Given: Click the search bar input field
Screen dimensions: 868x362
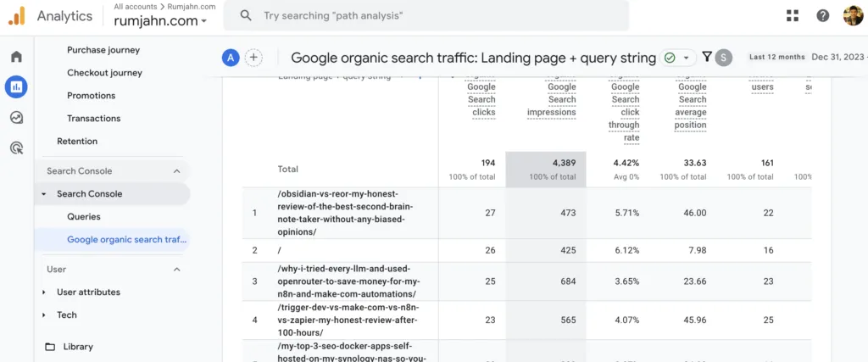Looking at the screenshot, I should pyautogui.click(x=432, y=15).
